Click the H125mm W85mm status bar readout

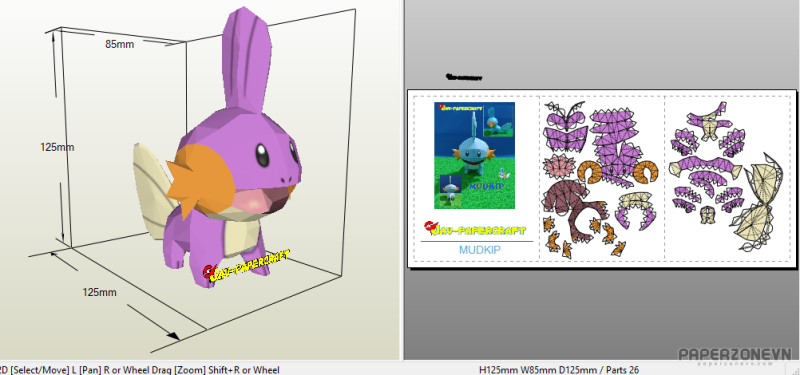click(559, 370)
